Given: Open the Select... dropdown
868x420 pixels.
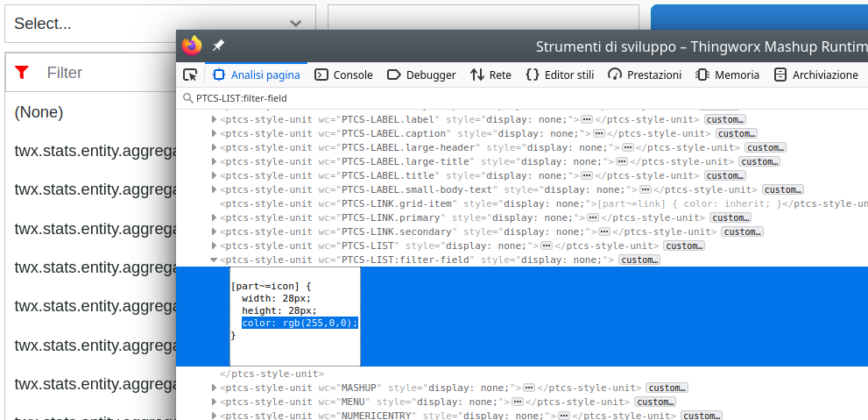Looking at the screenshot, I should click(x=160, y=24).
